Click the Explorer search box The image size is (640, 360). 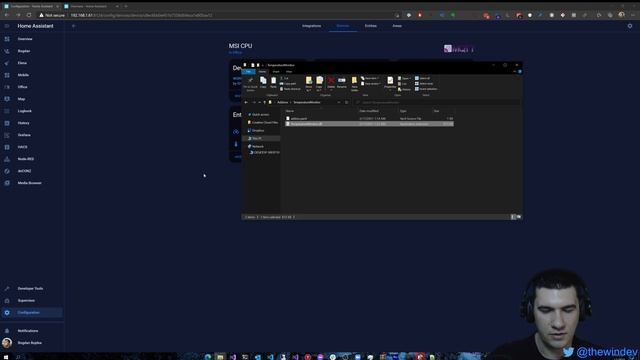[437, 102]
